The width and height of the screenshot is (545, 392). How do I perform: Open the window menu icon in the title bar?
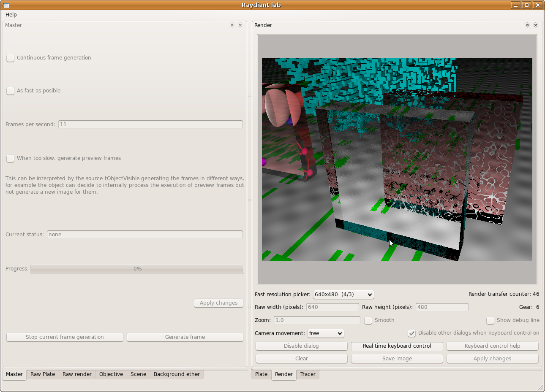pos(6,5)
